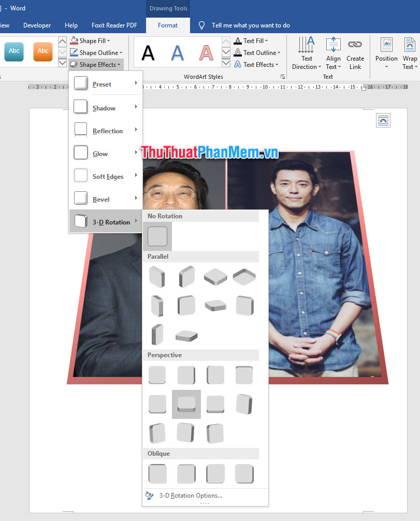
Task: Select the Oblique Top Left preset
Action: pos(157,474)
